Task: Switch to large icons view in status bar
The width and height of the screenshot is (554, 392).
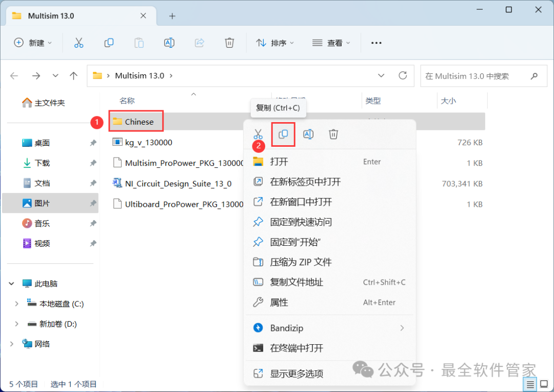Action: coord(544,384)
